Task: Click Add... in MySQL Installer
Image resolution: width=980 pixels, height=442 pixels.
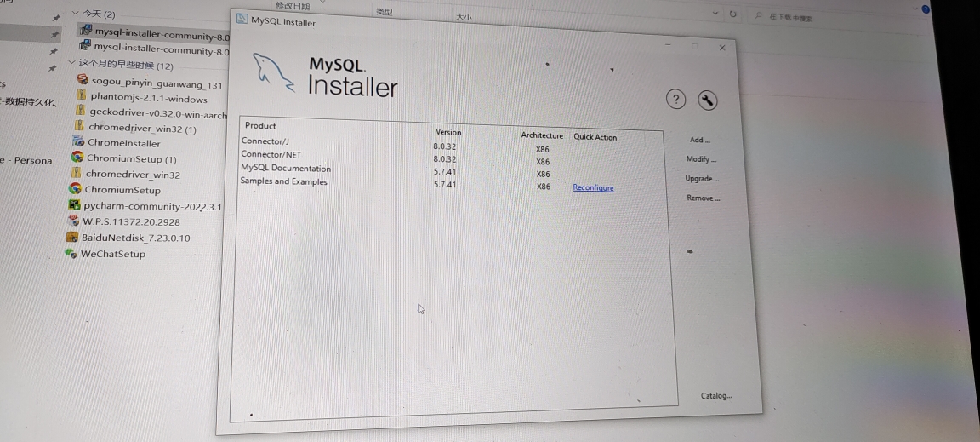Action: pyautogui.click(x=699, y=140)
